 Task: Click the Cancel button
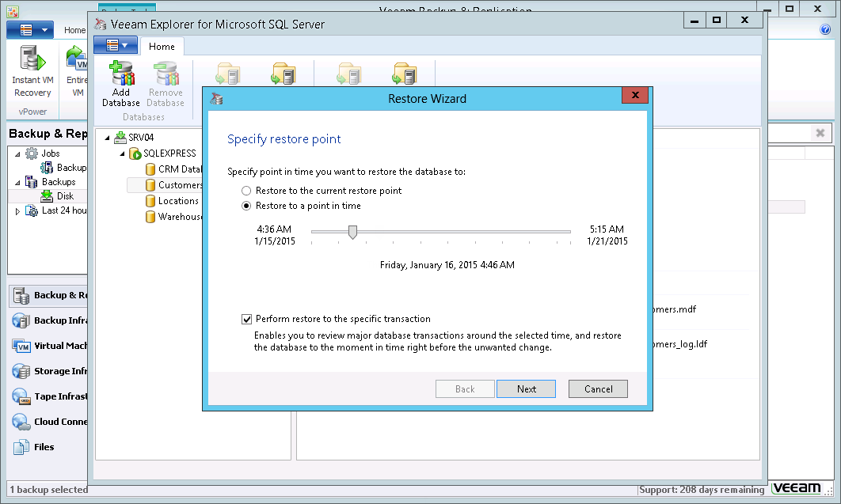tap(598, 388)
